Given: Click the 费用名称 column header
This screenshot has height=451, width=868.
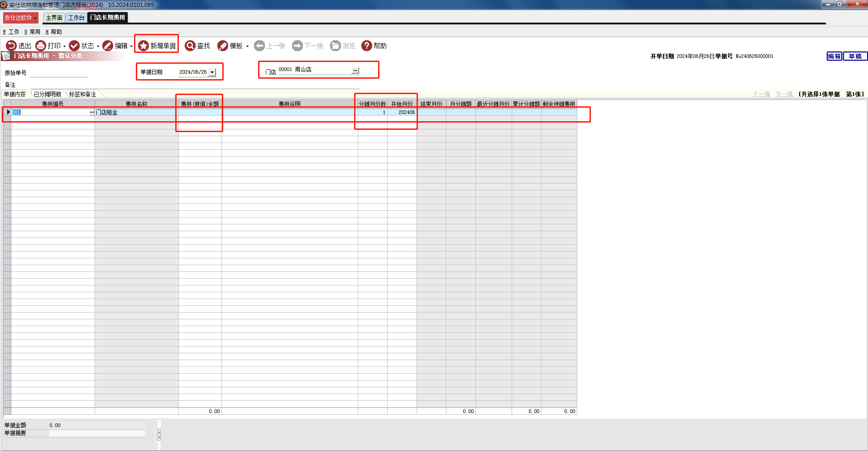Looking at the screenshot, I should [x=137, y=104].
